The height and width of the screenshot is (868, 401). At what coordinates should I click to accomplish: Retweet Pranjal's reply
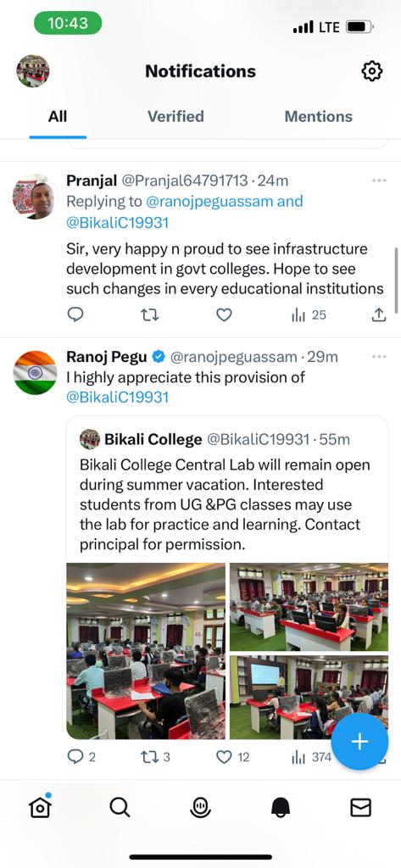[x=149, y=315]
